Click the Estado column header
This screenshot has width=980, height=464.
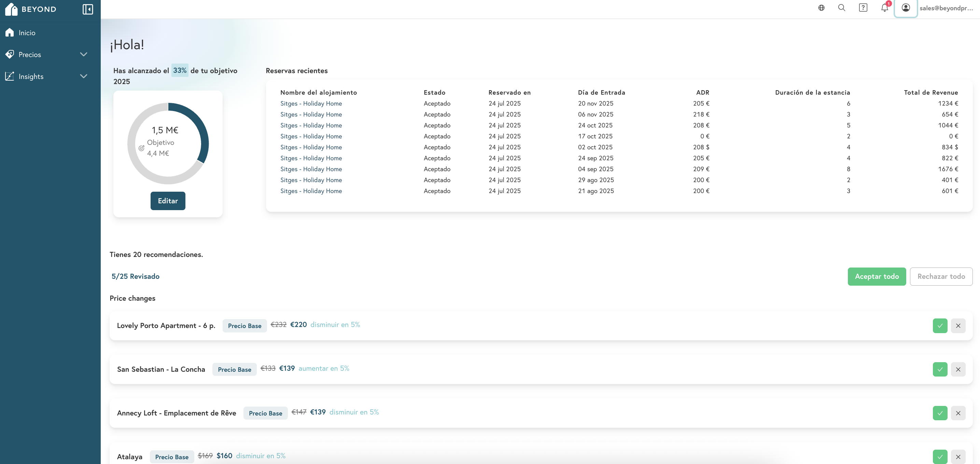click(434, 93)
